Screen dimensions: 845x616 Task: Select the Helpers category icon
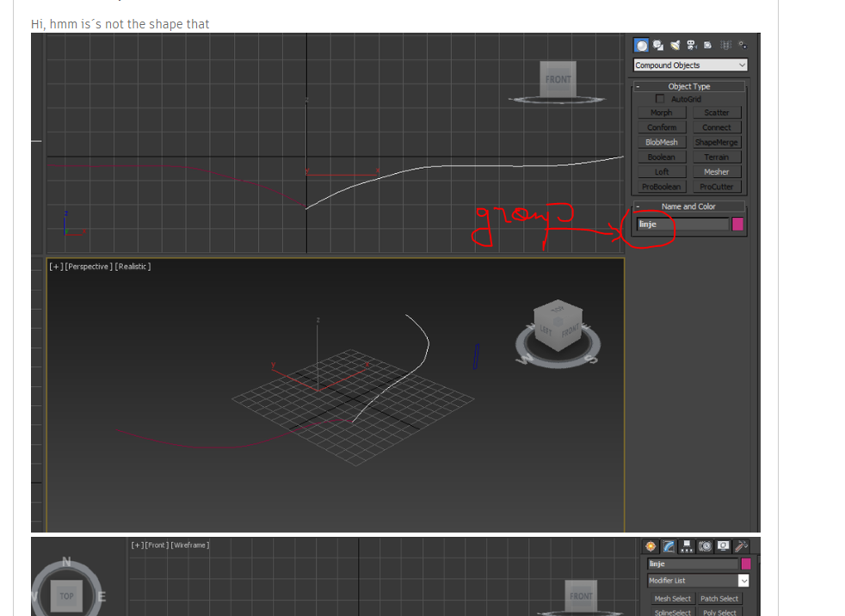(707, 45)
